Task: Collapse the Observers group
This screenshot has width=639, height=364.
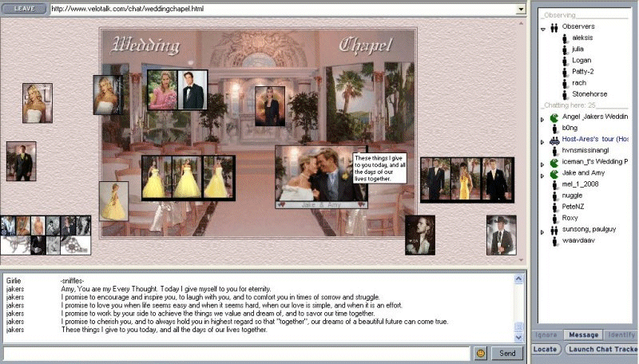Action: point(543,28)
